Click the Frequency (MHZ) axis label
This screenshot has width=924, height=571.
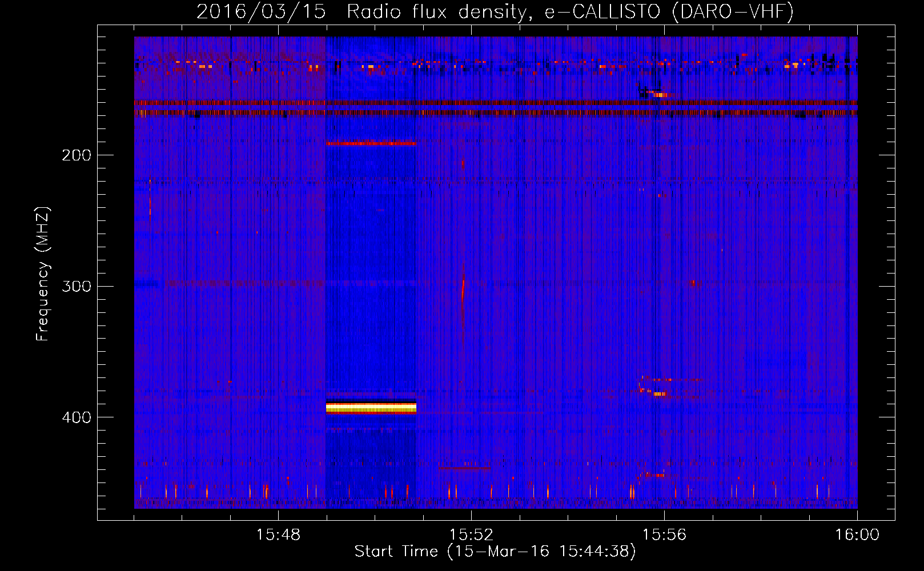[43, 274]
